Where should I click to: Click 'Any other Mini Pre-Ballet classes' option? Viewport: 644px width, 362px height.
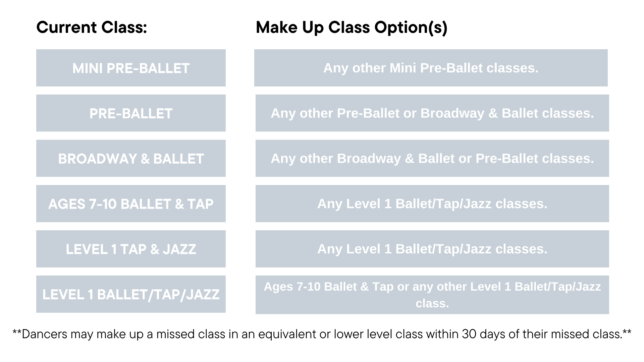431,68
